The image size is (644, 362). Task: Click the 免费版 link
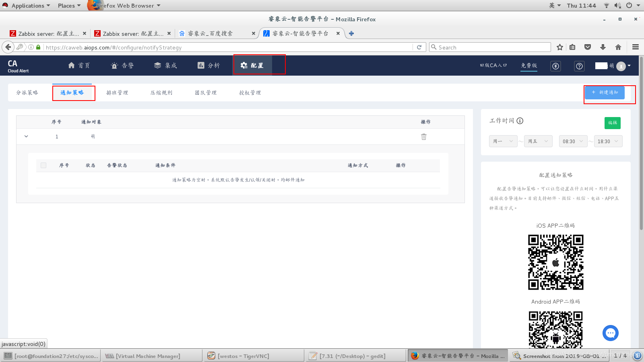(x=529, y=65)
